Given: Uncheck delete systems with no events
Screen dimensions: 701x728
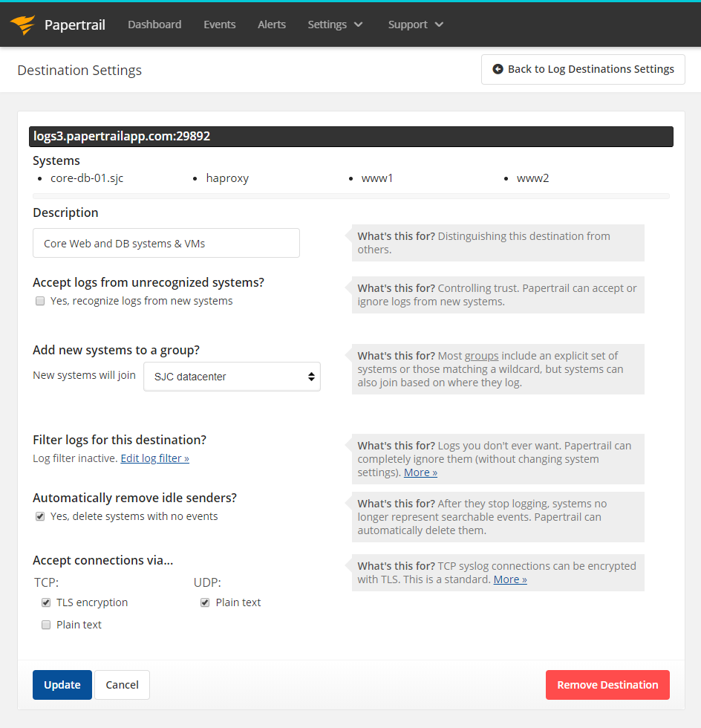Looking at the screenshot, I should coord(40,517).
